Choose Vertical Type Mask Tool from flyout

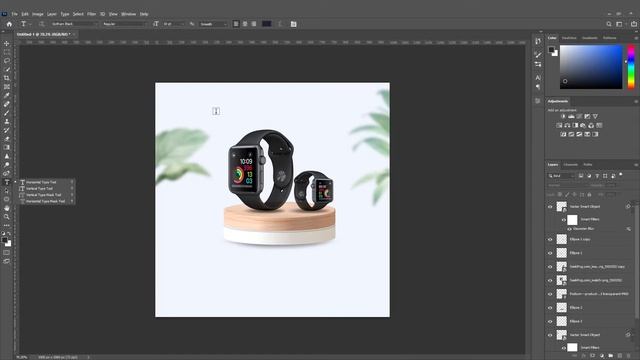tap(46, 195)
